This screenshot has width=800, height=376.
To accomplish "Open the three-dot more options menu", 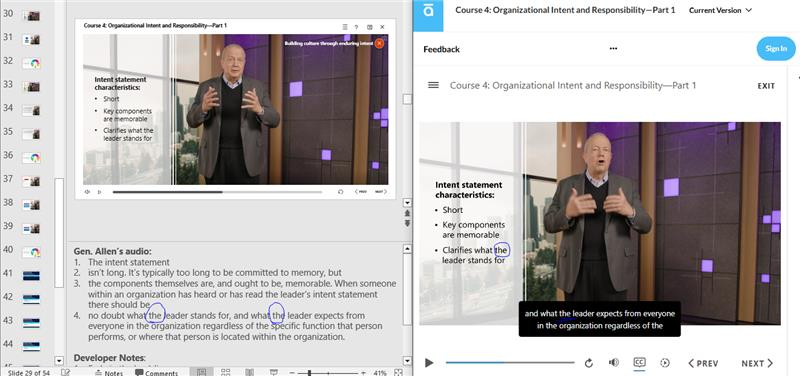I will click(613, 49).
